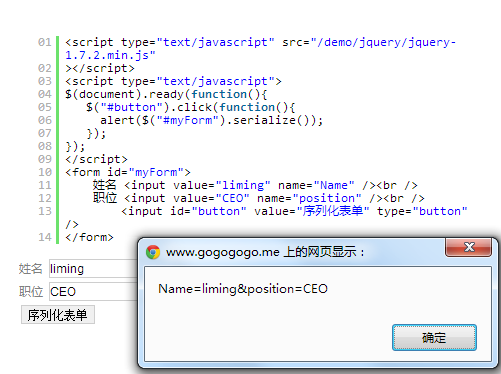Click the 职位 label beside the second input
Screen dimensions: 501x374
pyautogui.click(x=31, y=292)
